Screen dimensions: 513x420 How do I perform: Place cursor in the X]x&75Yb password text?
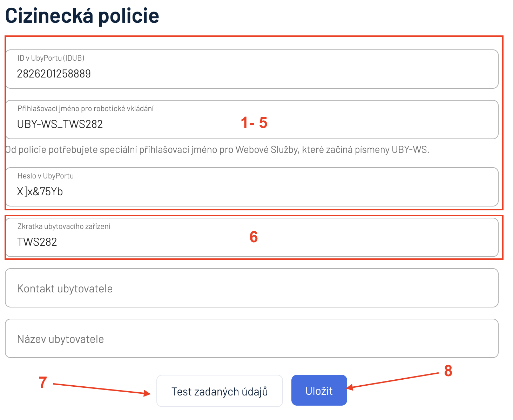40,191
